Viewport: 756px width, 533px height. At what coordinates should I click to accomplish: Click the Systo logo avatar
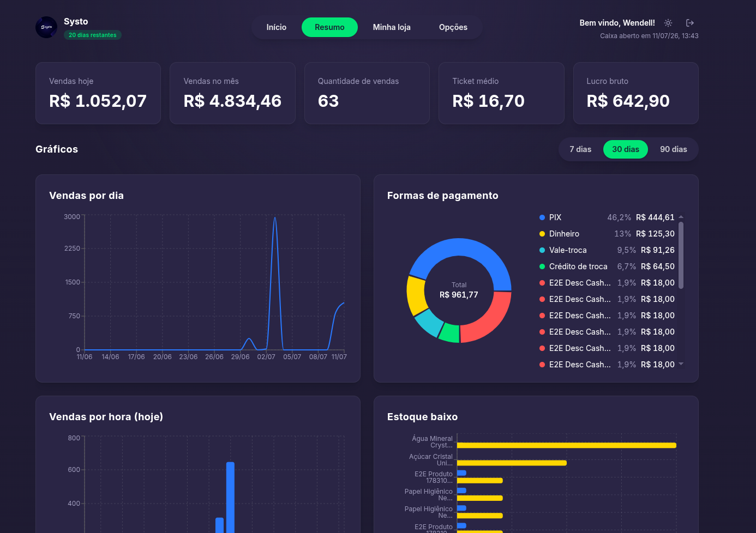46,27
